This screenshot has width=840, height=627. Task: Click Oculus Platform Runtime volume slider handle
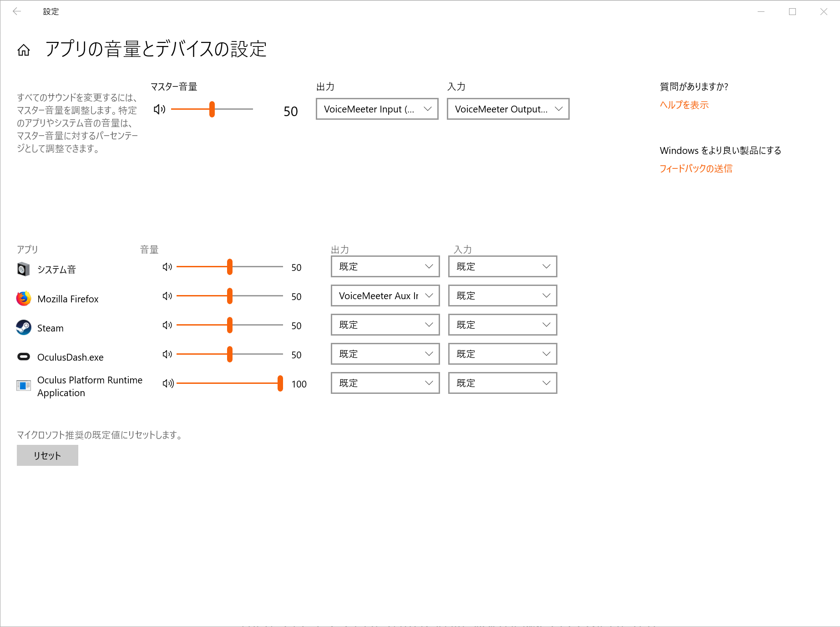[280, 383]
